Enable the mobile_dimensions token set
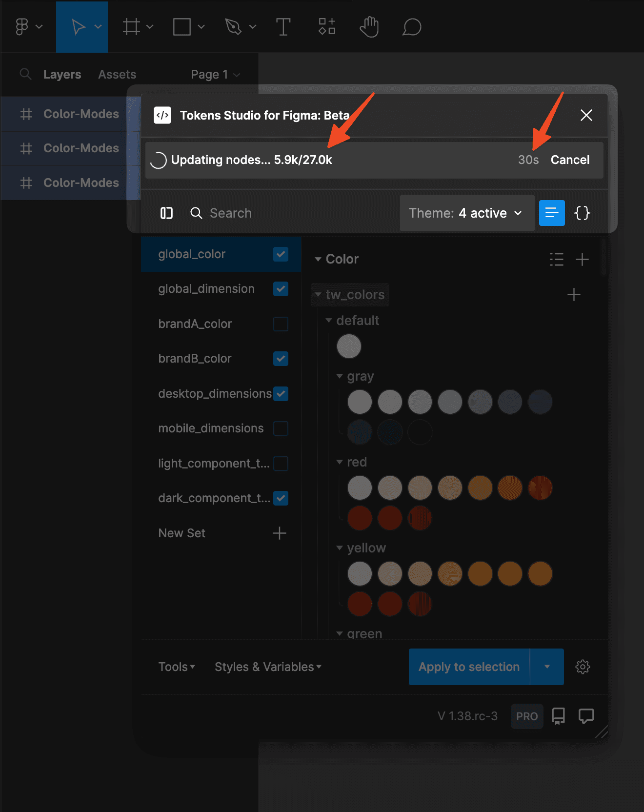The image size is (644, 812). coord(281,428)
